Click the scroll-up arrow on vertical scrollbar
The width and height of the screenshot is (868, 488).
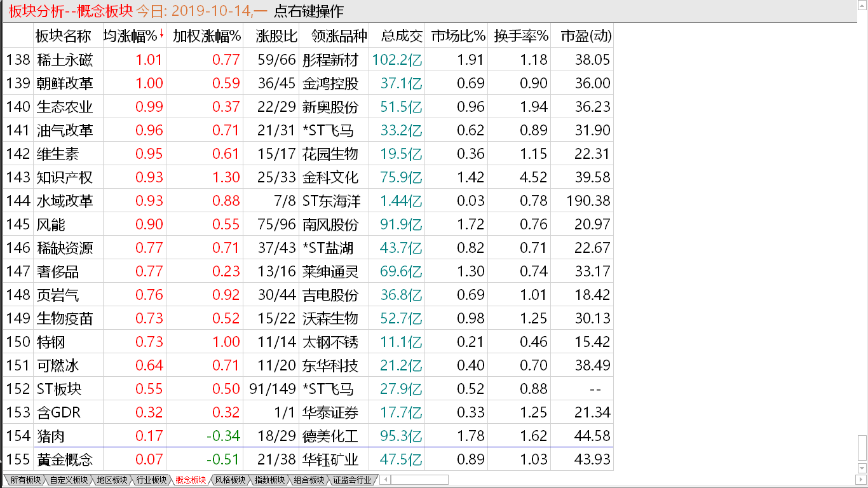click(862, 6)
